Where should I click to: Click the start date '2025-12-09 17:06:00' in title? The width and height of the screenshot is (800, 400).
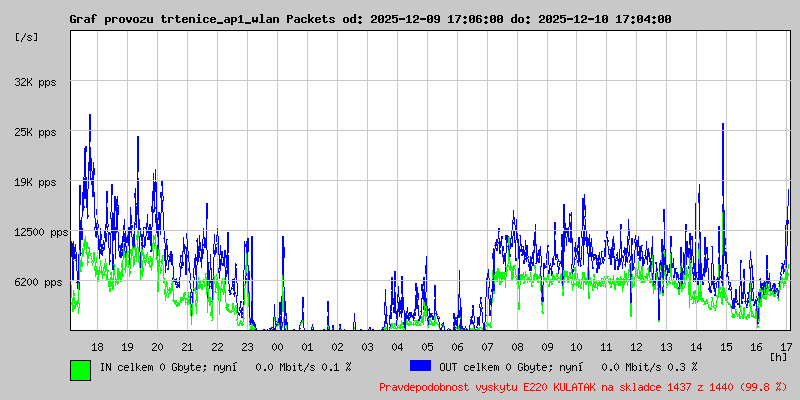pos(437,19)
